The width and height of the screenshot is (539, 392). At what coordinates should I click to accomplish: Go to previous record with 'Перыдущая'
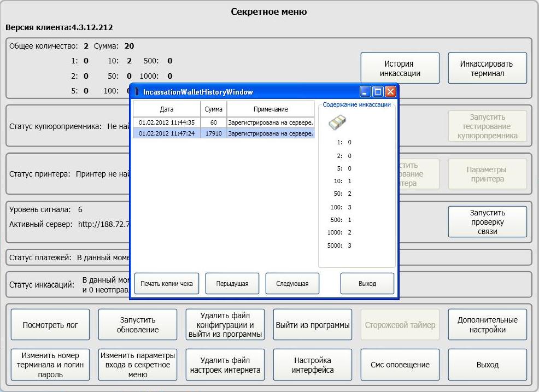[x=232, y=284]
